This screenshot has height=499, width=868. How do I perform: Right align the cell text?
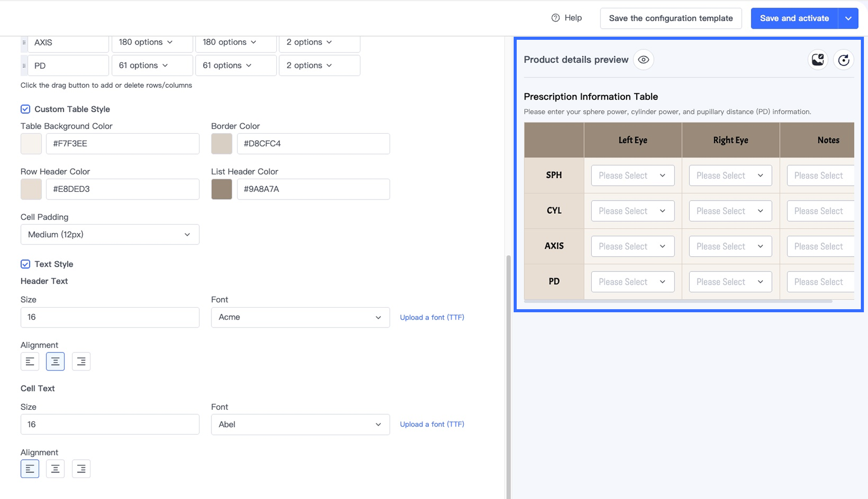click(x=81, y=468)
